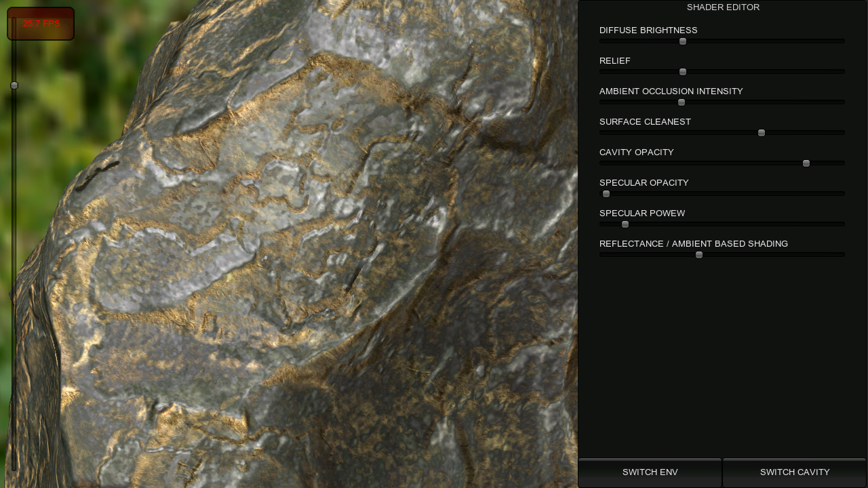Click the Shader Editor panel title

pyautogui.click(x=723, y=7)
